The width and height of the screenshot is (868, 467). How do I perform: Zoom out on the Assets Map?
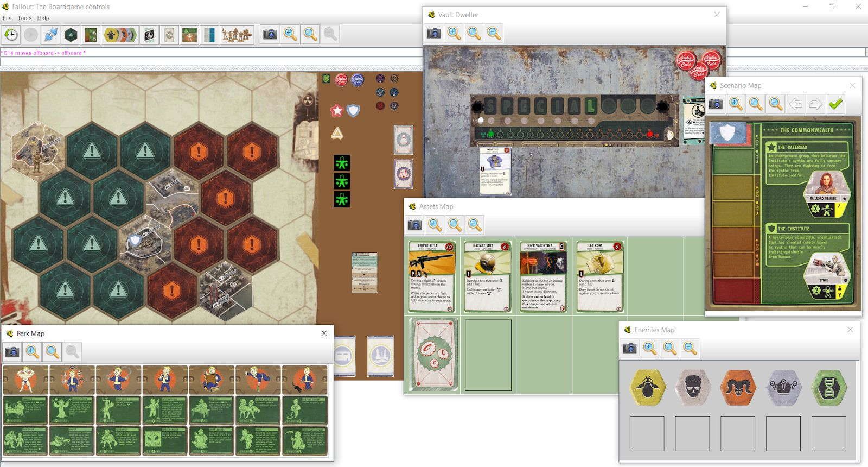coord(475,224)
